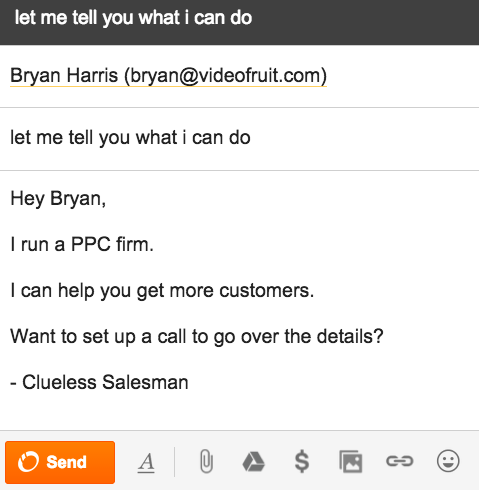The image size is (479, 490).
Task: Open send money via the dollar sign icon
Action: (302, 461)
